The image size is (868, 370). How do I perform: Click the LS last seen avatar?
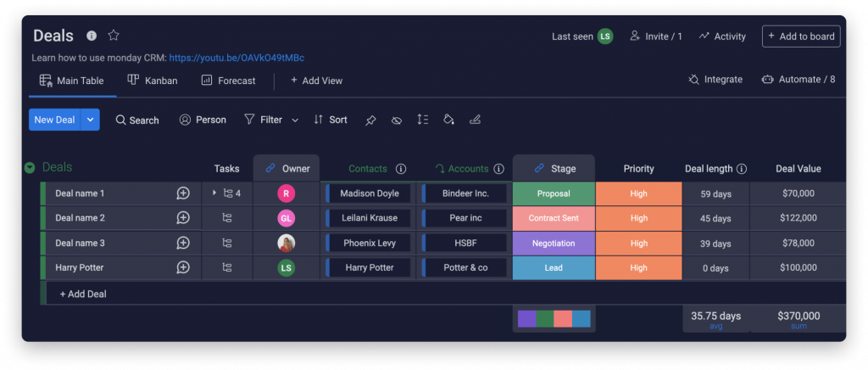click(x=605, y=36)
